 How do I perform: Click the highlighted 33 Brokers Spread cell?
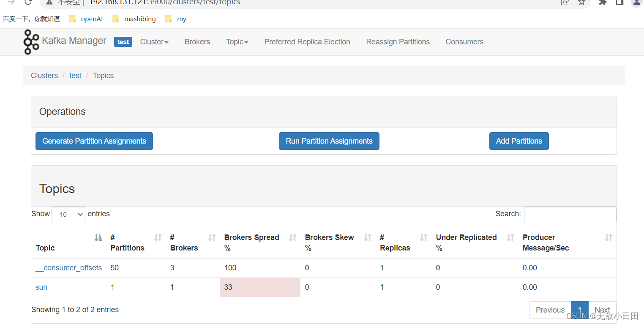(x=260, y=287)
